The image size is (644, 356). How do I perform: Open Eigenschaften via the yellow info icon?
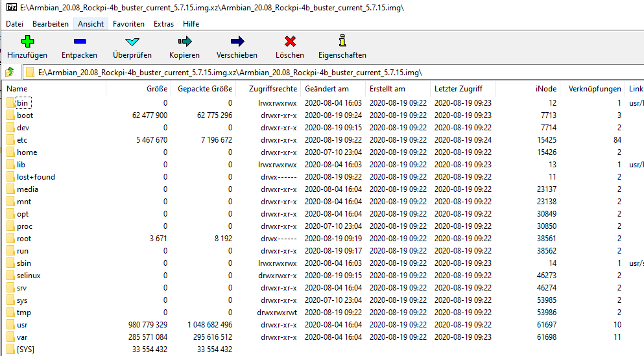click(x=342, y=42)
